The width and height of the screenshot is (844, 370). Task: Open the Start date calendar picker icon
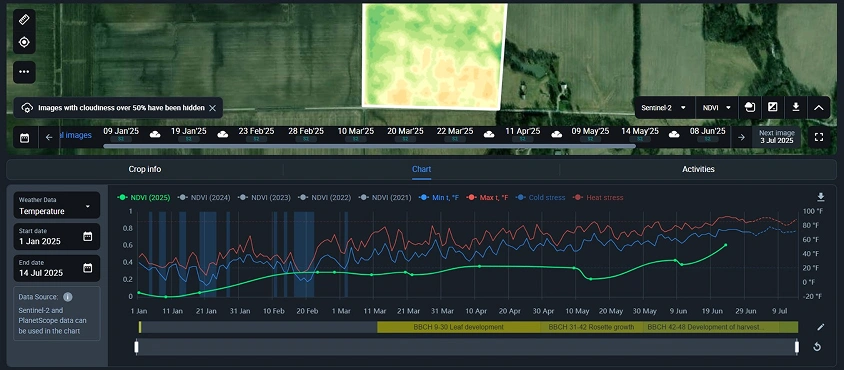pos(88,236)
